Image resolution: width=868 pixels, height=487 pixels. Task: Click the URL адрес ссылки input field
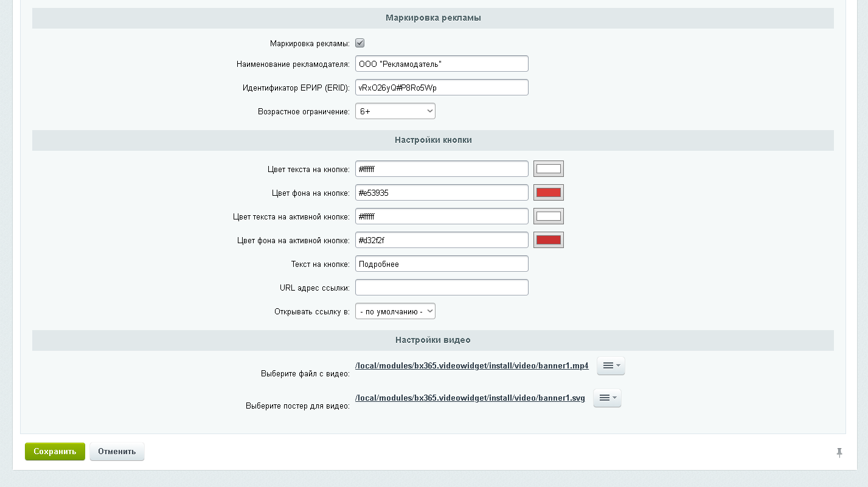point(442,288)
